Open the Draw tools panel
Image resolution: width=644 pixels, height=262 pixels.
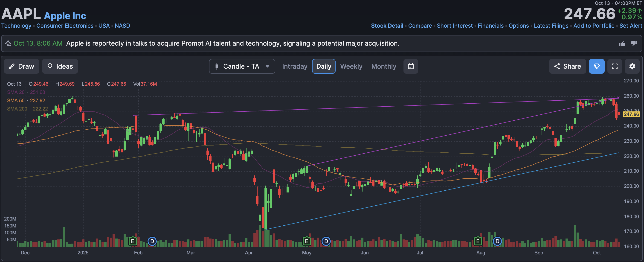[x=21, y=66]
